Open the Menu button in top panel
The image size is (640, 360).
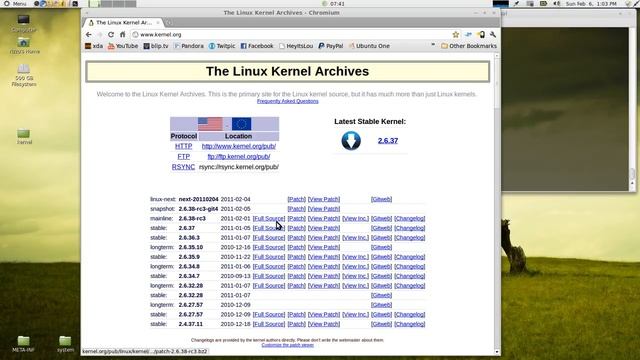tap(15, 3)
